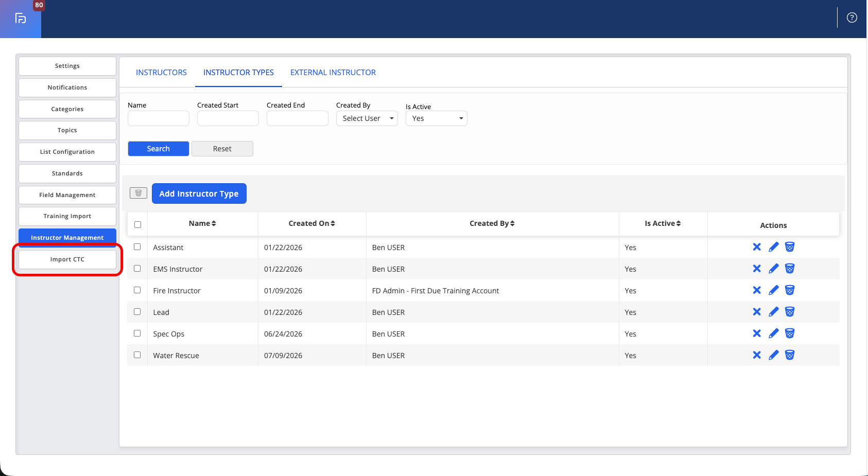
Task: Open the First Due logo menu
Action: [21, 19]
